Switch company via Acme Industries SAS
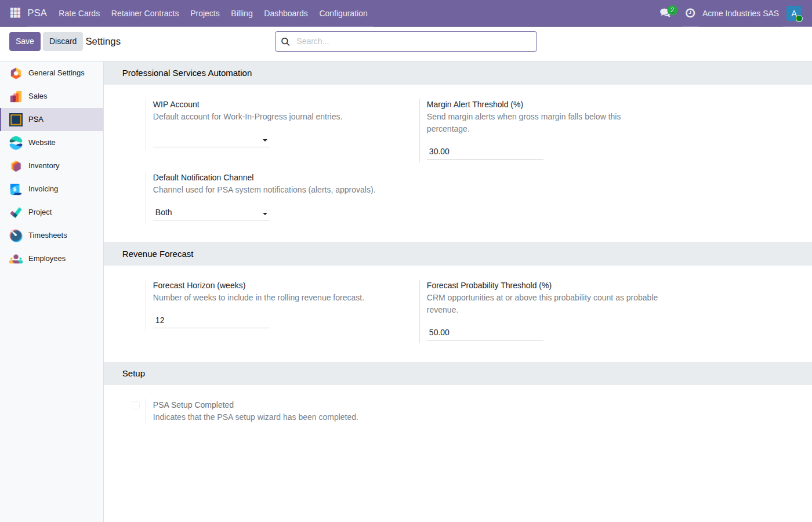The height and width of the screenshot is (522, 812). pyautogui.click(x=740, y=13)
